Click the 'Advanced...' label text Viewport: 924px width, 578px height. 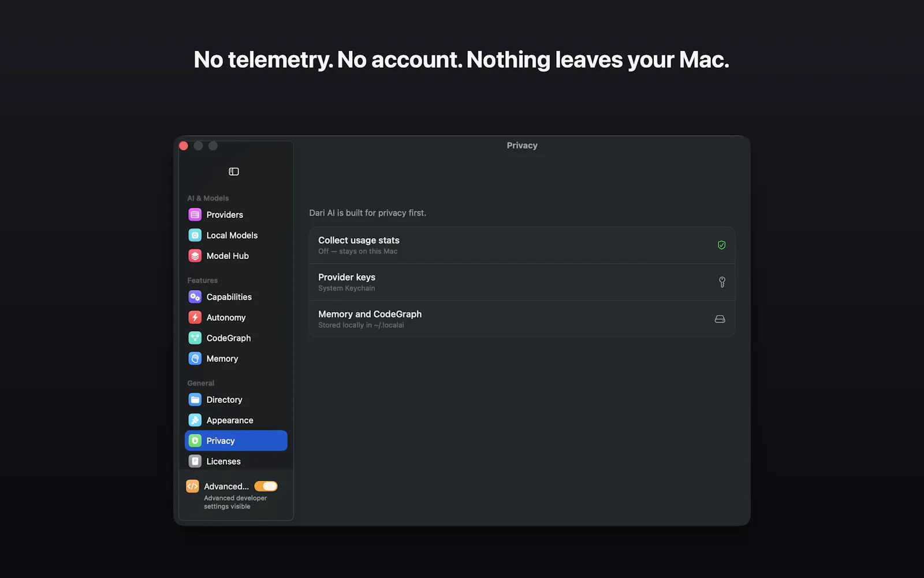pos(226,487)
